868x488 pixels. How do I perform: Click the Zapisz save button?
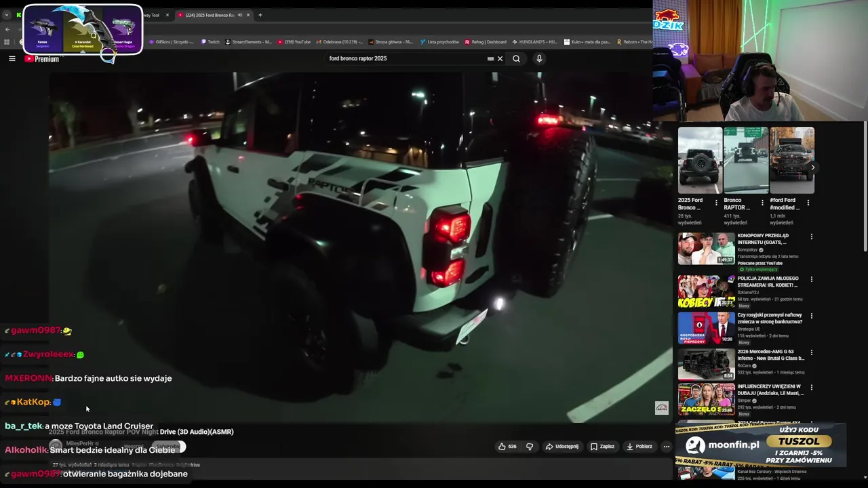pyautogui.click(x=602, y=447)
